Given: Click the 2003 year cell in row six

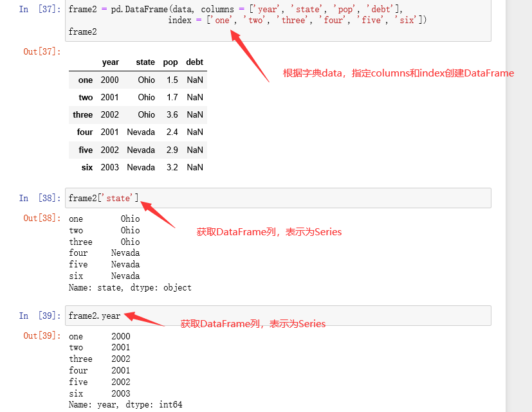Looking at the screenshot, I should click(109, 167).
